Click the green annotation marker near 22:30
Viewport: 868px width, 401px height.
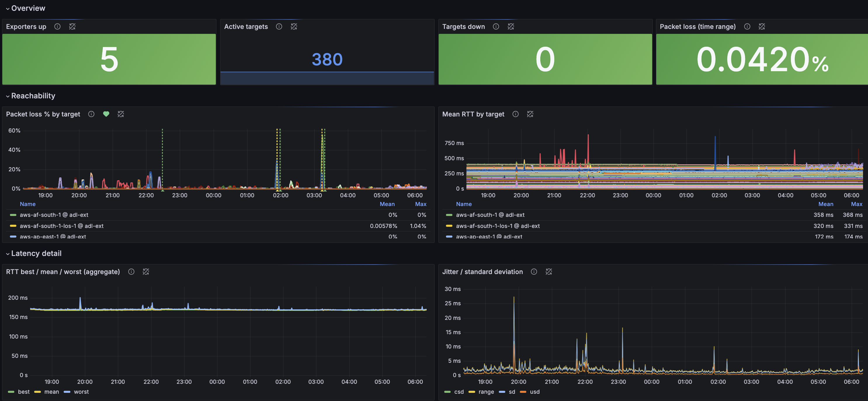(162, 190)
